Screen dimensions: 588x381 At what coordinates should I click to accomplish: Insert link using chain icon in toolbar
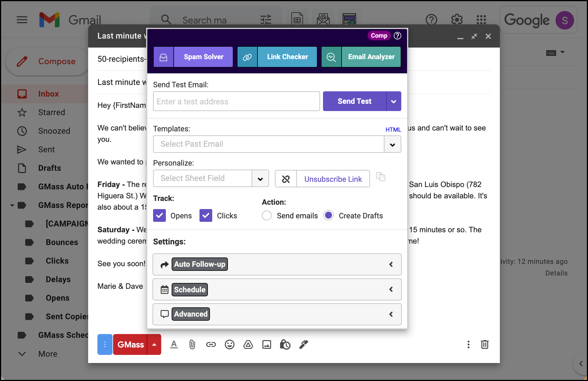click(x=211, y=344)
